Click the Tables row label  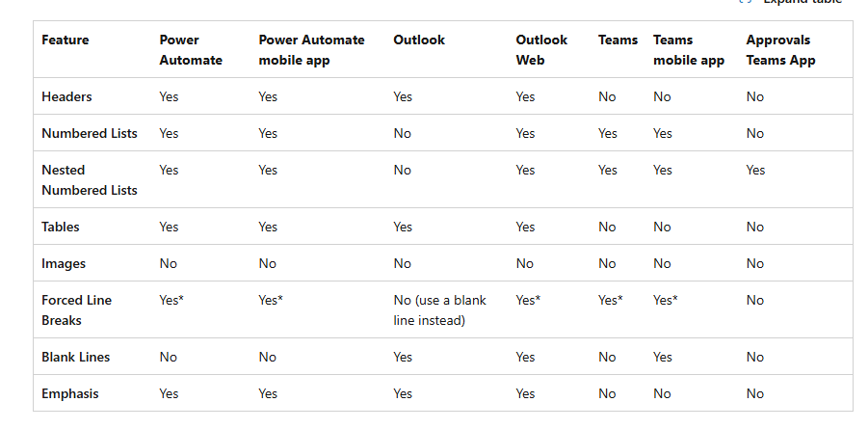[x=61, y=227]
